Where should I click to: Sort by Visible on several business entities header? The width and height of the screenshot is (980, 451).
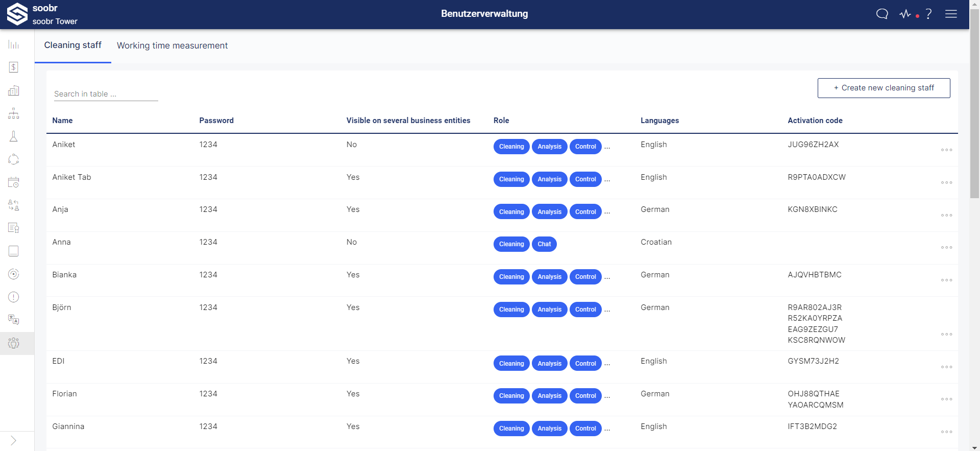coord(408,121)
